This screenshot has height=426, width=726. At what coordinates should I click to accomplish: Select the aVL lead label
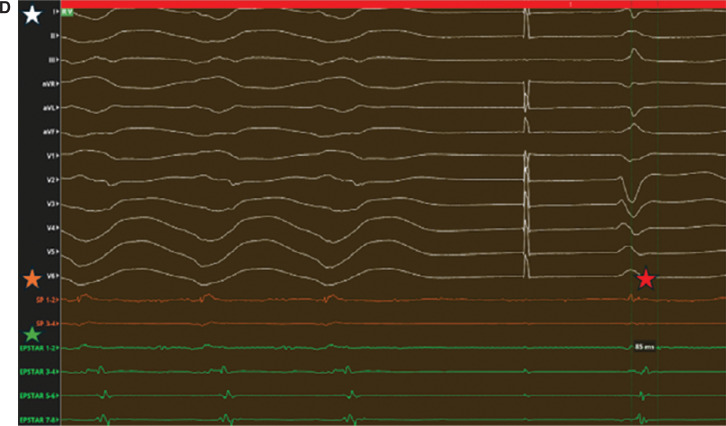[48, 108]
